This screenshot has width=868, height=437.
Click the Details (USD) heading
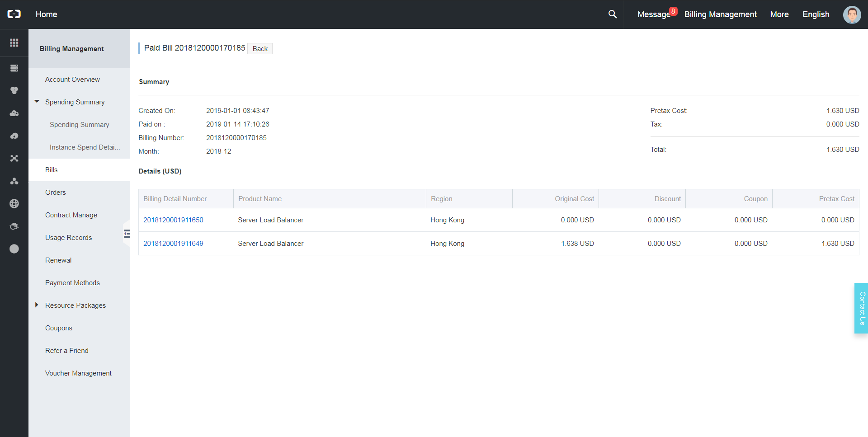pyautogui.click(x=160, y=171)
